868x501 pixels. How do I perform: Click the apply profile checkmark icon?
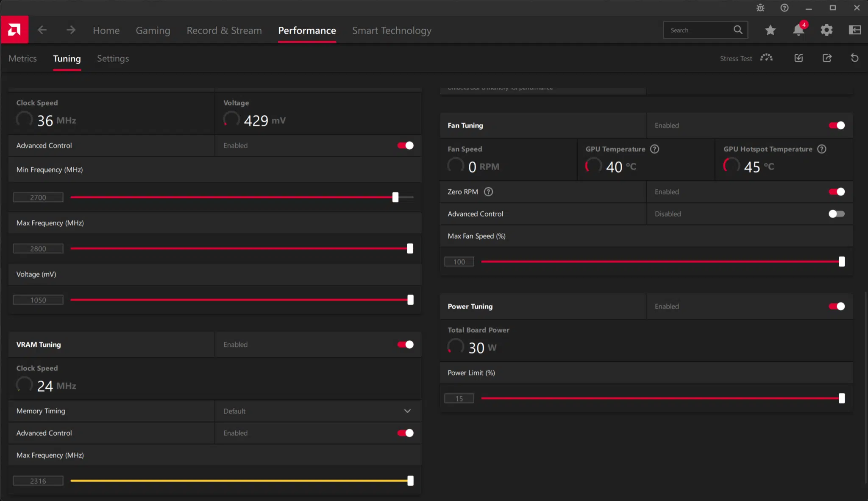[x=798, y=58]
